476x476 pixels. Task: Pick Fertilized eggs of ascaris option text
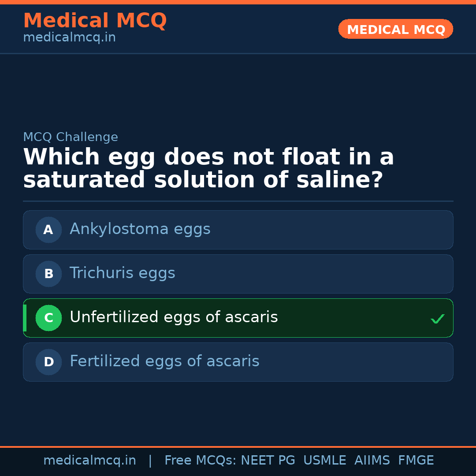pyautogui.click(x=164, y=361)
